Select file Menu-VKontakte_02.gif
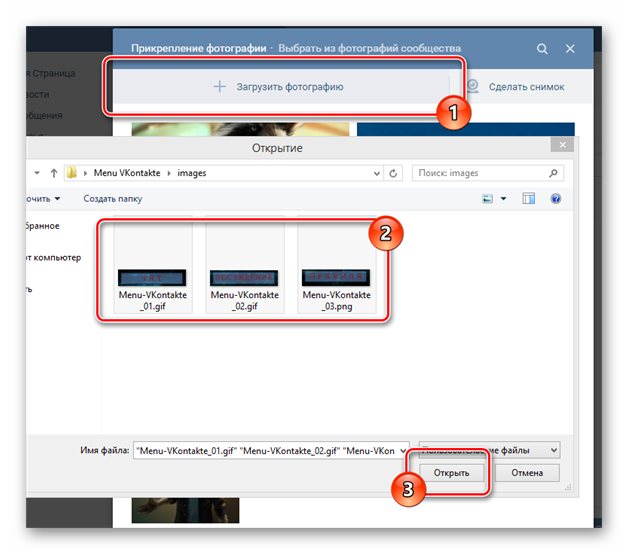 click(245, 265)
